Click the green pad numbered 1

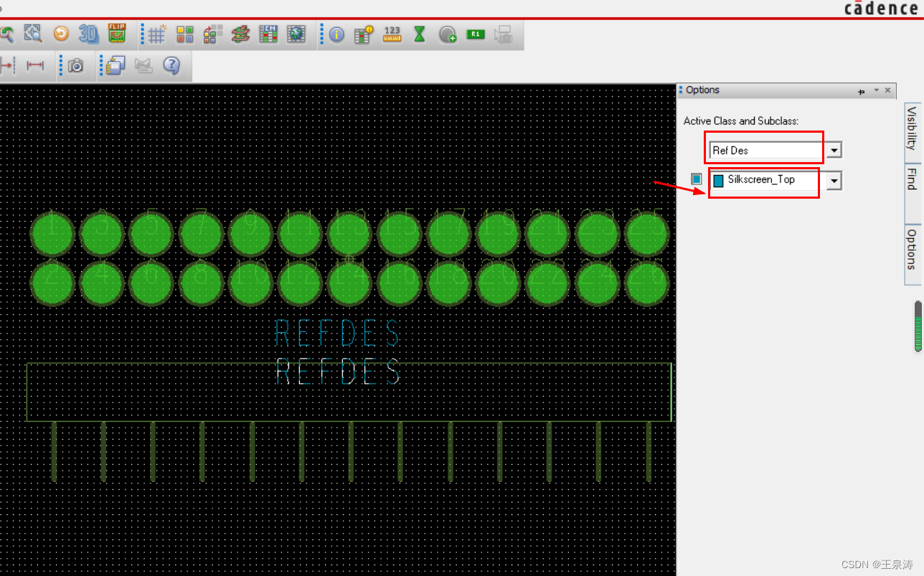pos(52,234)
